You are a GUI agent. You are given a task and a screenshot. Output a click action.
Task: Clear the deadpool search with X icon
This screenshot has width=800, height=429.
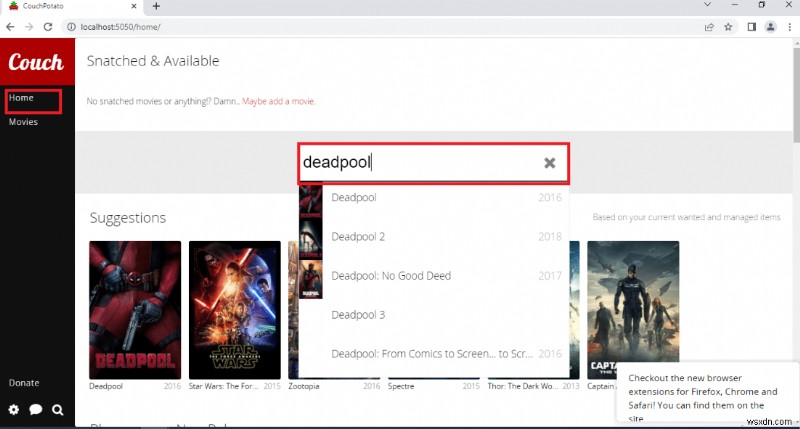click(549, 163)
